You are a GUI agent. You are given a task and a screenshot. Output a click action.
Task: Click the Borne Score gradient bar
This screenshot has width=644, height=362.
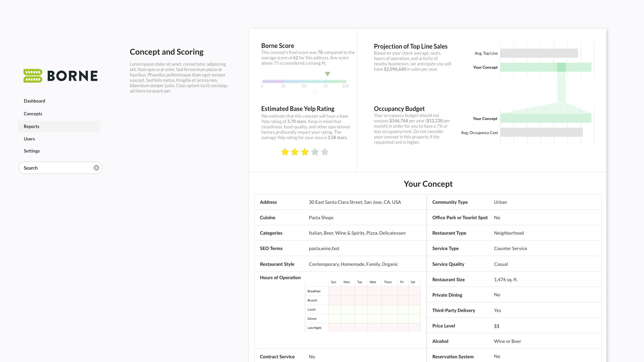coord(304,81)
